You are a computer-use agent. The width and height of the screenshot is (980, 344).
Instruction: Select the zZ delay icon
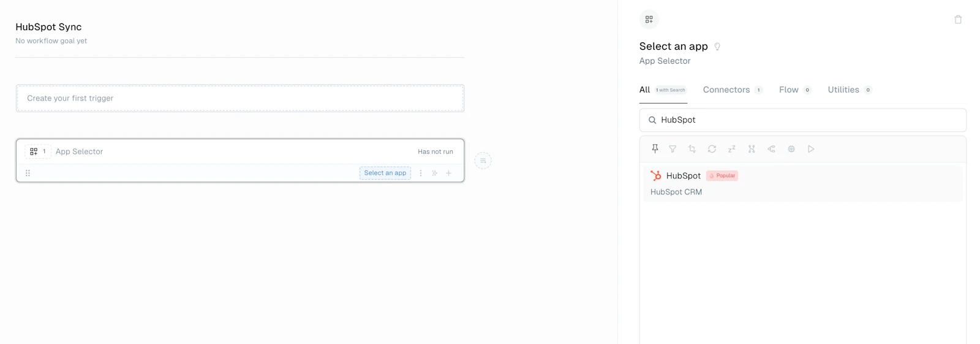click(x=731, y=149)
